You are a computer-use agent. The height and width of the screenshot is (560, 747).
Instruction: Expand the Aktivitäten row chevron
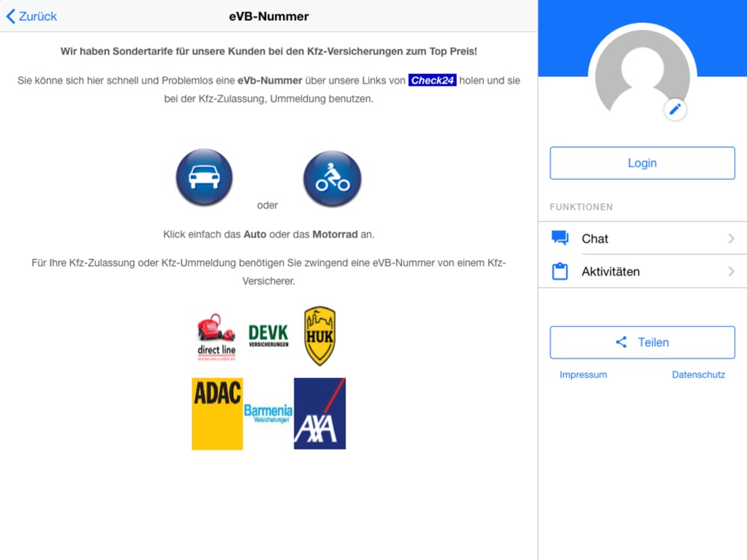[x=731, y=272]
